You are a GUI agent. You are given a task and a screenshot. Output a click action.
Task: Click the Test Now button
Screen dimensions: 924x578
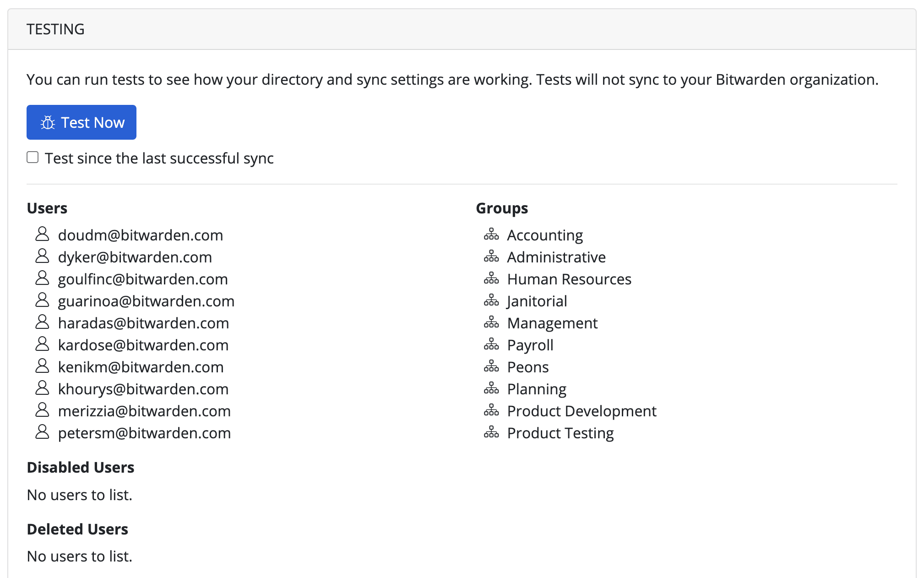(81, 122)
